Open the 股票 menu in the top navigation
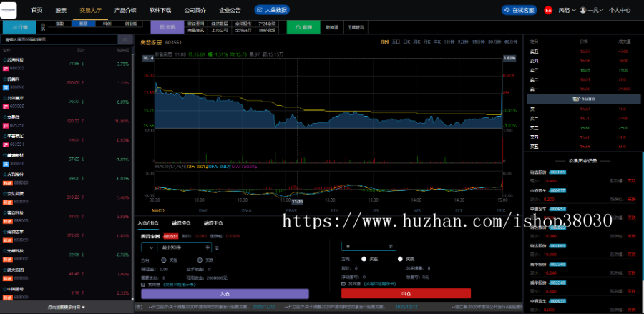 61,10
